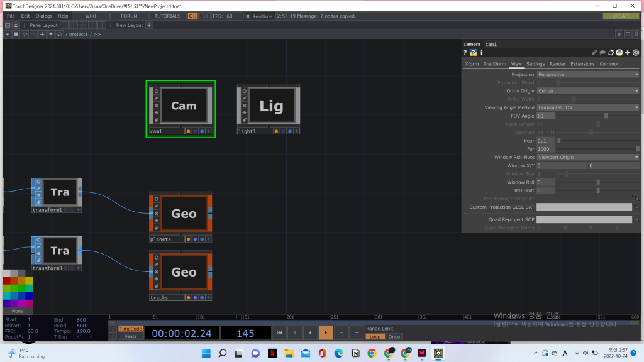Screen dimensions: 644x362
Task: Switch timeline display to Beats
Action: (130, 337)
